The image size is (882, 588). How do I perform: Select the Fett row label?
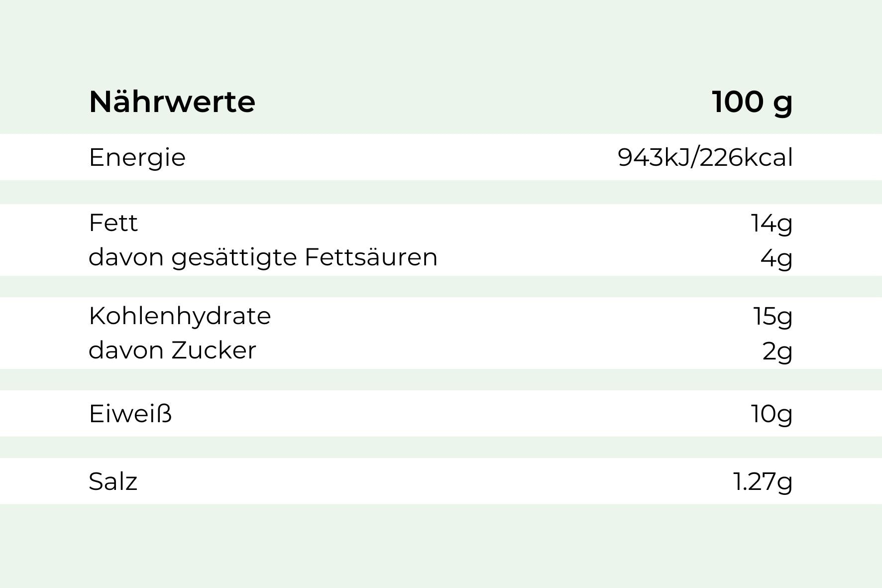point(113,223)
